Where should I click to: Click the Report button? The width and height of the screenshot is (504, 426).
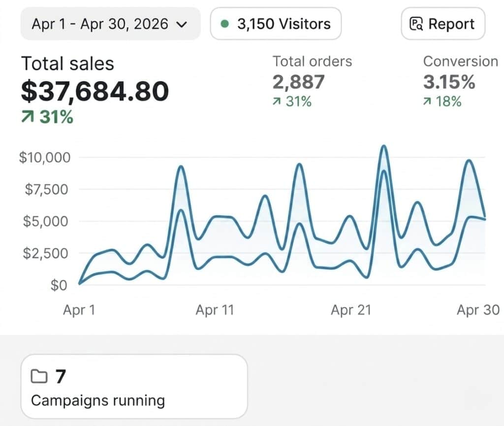[x=443, y=24]
